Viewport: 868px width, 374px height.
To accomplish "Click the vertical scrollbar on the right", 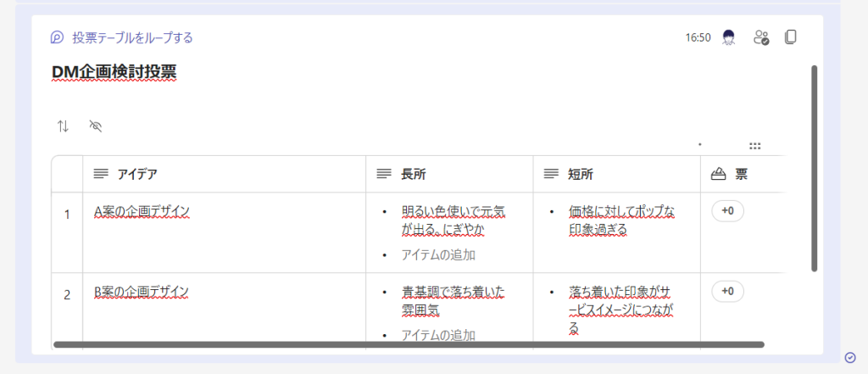I will click(815, 168).
